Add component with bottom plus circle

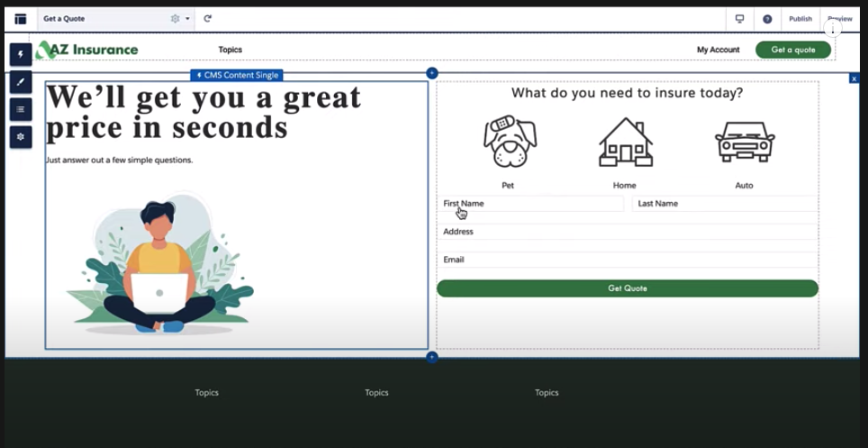pos(432,358)
